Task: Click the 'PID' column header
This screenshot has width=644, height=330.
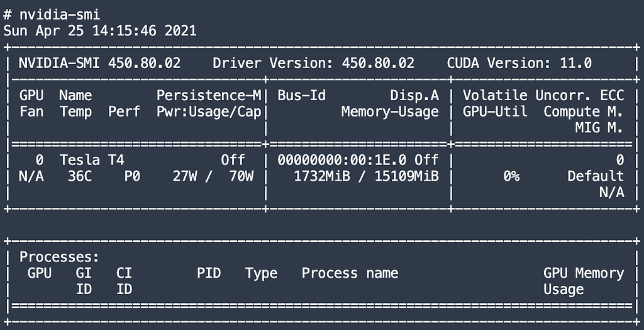Action: 209,273
